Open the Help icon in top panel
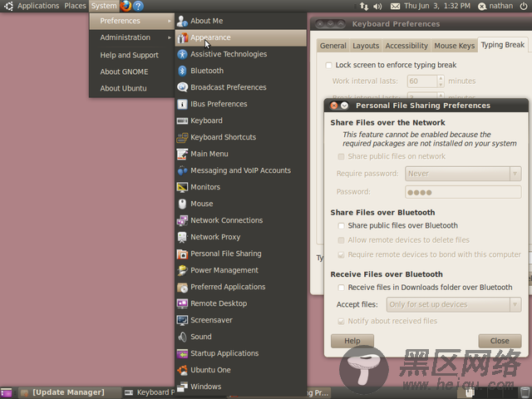The width and height of the screenshot is (532, 399). click(x=138, y=6)
